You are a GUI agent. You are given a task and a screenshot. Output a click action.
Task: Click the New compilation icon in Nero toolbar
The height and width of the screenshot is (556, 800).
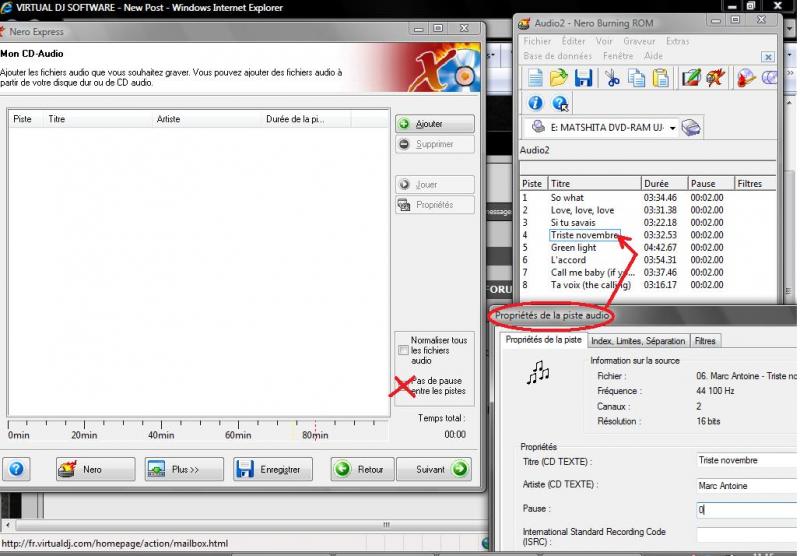[x=535, y=78]
